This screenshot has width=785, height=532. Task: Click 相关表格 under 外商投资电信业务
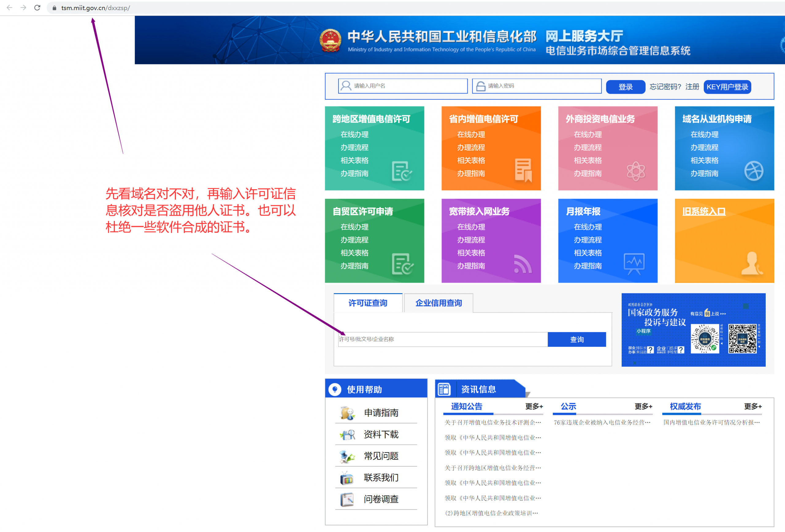click(588, 160)
